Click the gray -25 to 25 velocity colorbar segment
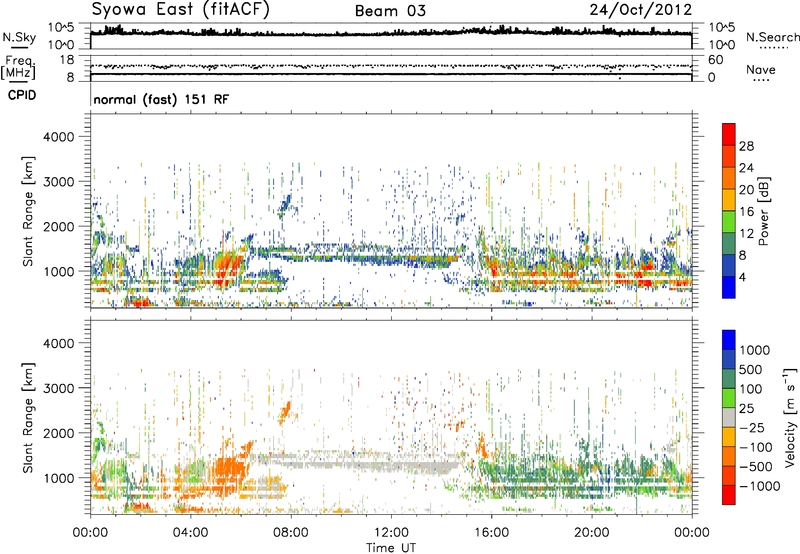 coord(729,417)
